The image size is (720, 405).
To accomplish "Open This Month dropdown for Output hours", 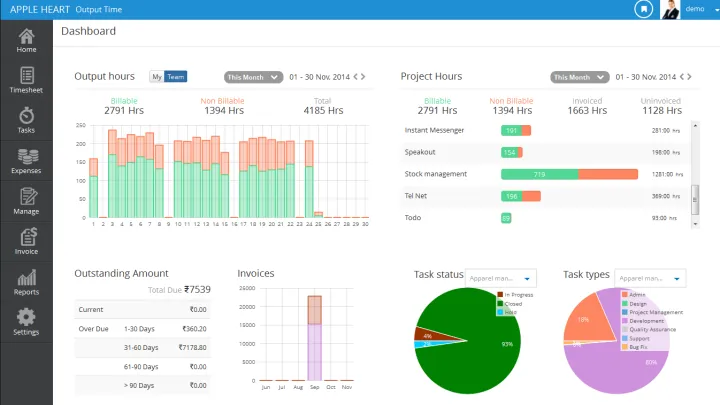I will pos(249,77).
